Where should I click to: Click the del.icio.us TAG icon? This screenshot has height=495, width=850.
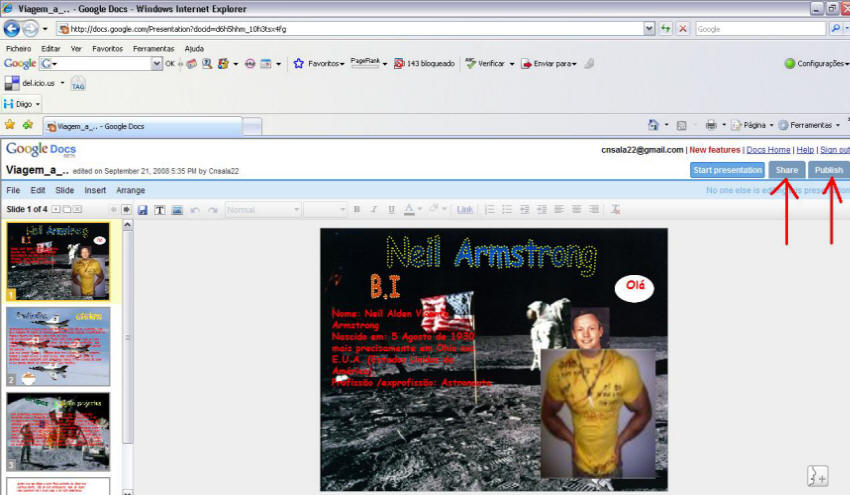[78, 83]
